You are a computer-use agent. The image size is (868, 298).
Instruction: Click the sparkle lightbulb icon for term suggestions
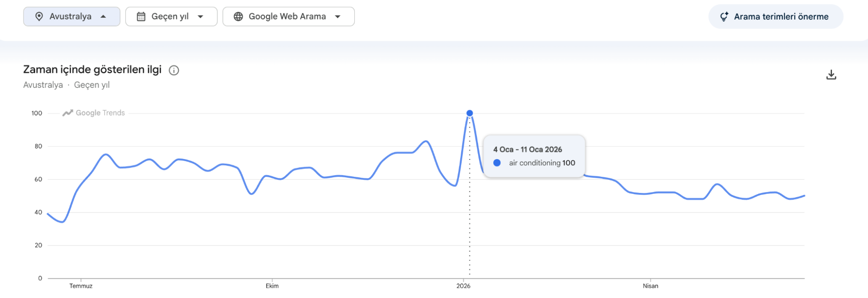(724, 17)
